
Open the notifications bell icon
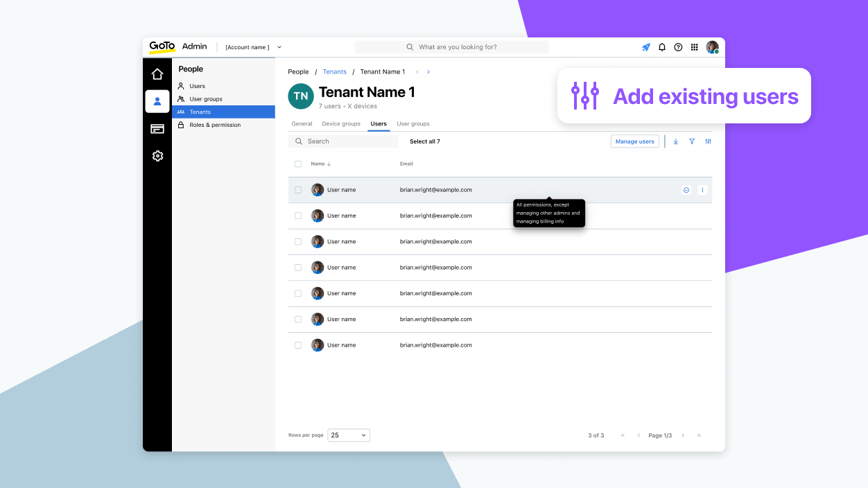(661, 46)
